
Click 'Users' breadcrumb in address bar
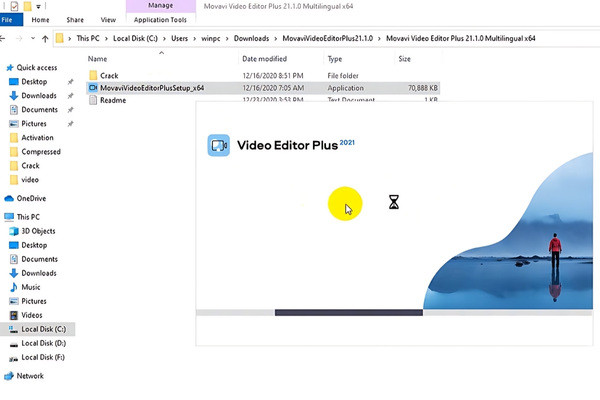pos(179,38)
